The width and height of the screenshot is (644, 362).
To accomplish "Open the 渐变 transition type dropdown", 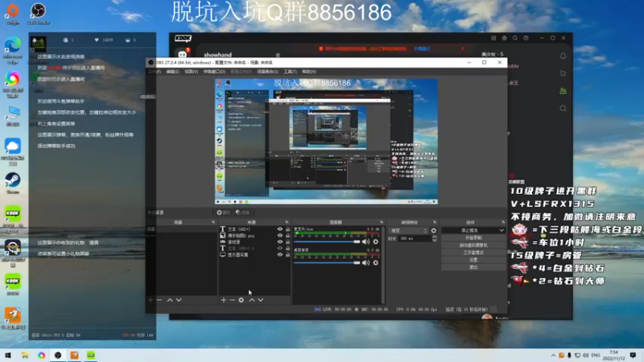I will point(408,231).
